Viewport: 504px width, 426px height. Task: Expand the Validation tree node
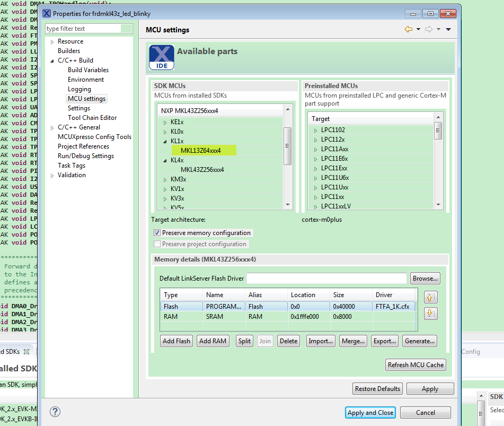(x=52, y=176)
